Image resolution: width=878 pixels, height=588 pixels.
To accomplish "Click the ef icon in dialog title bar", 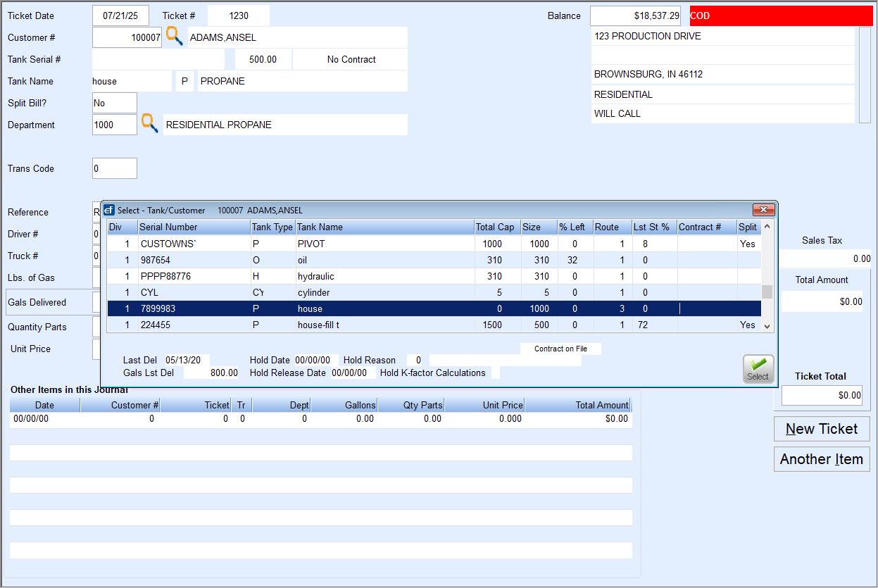I will point(109,210).
